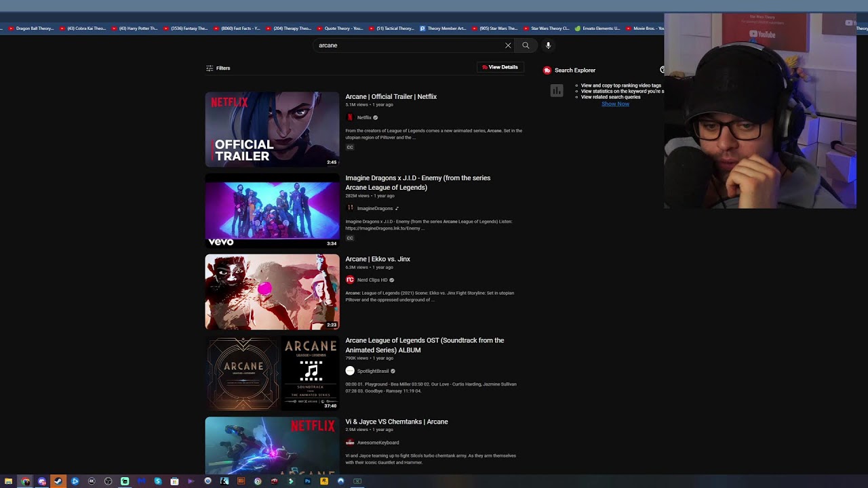Open Photoshop from the taskbar

pos(307,481)
